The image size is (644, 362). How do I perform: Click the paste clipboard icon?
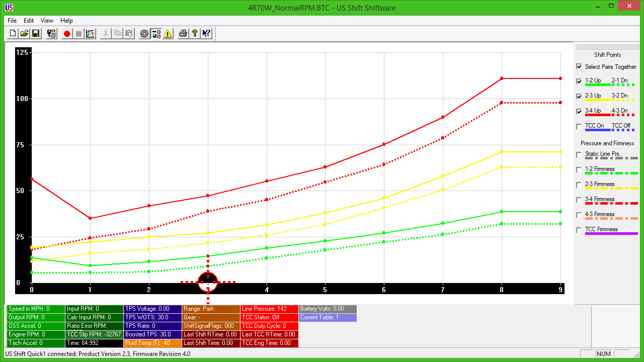click(x=129, y=34)
